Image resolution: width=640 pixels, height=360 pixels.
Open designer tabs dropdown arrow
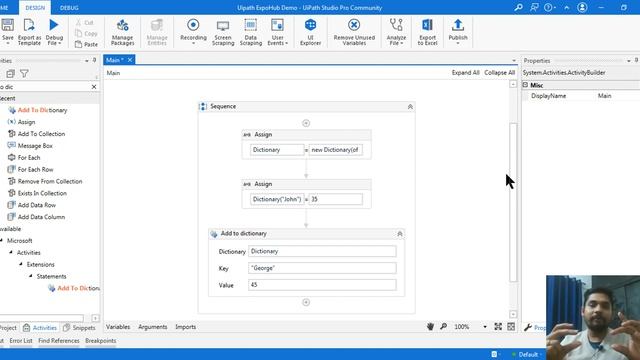click(x=514, y=60)
